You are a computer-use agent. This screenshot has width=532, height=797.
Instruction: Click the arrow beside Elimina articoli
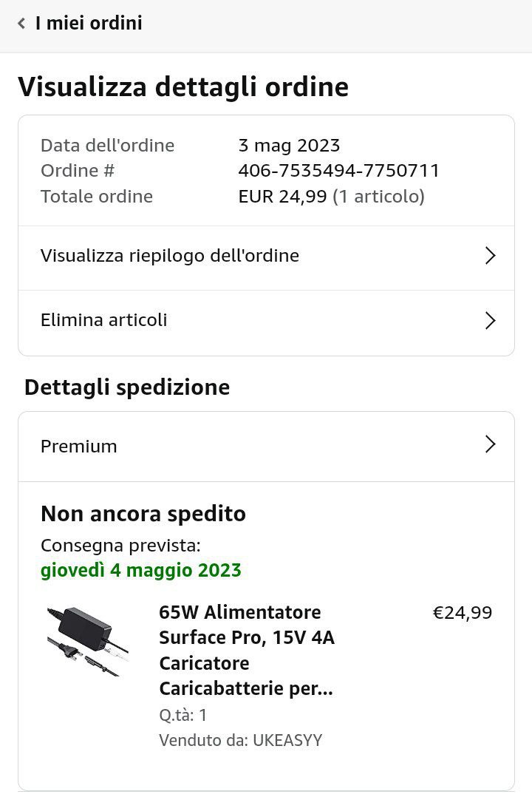(x=489, y=320)
